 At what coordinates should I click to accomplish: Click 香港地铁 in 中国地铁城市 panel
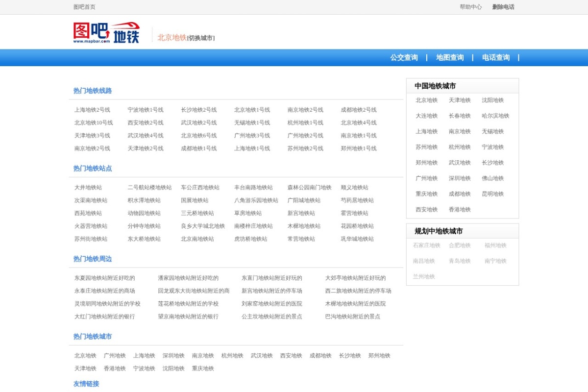point(460,209)
